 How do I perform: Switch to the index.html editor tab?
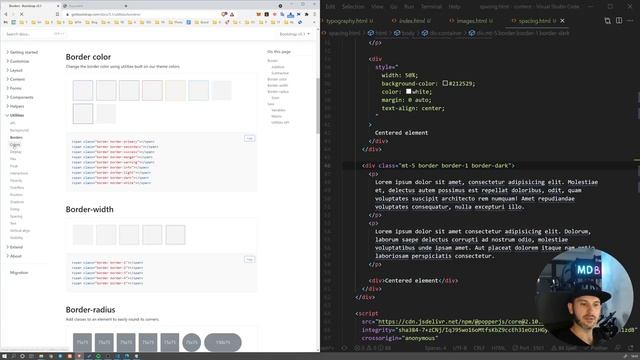[x=411, y=20]
